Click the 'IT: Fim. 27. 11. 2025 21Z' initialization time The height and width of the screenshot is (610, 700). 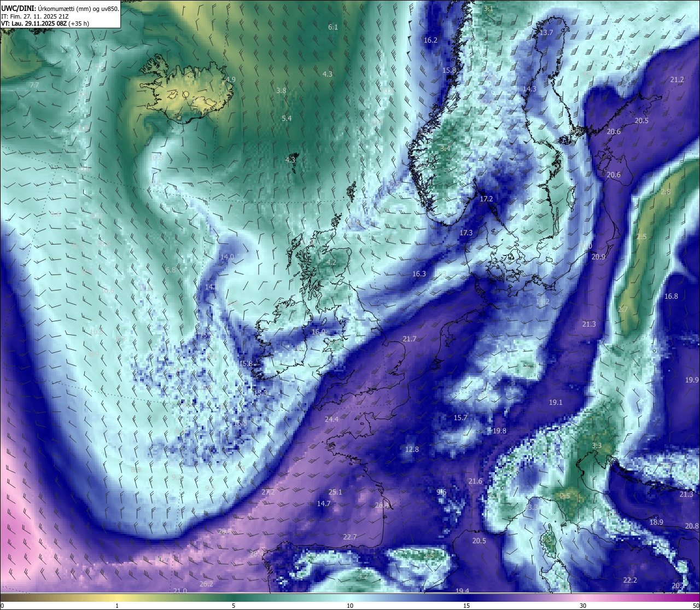tap(35, 16)
